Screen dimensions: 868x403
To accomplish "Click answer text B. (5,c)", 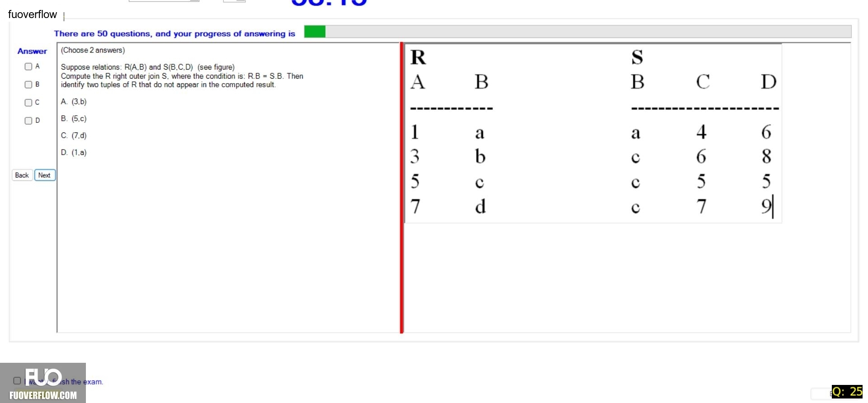I will pos(74,119).
